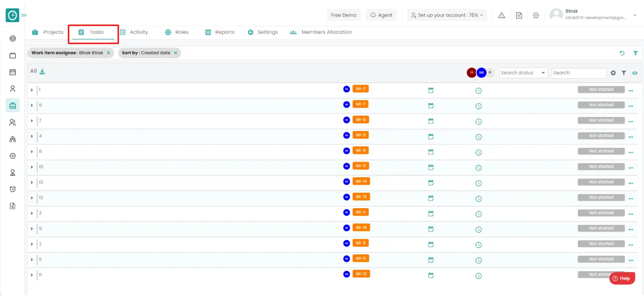Open clock estimate icon in WI-5 row

coord(479,137)
